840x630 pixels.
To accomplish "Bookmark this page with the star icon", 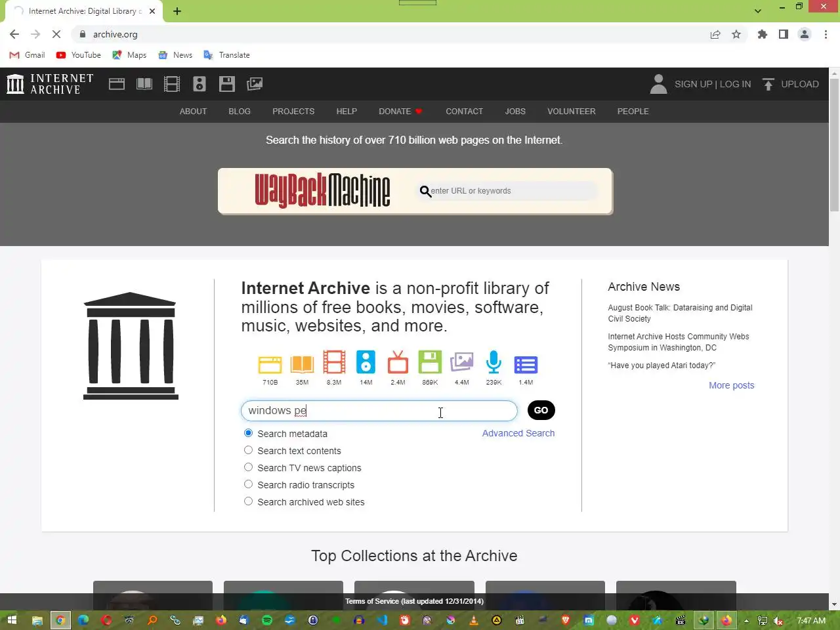I will (736, 34).
